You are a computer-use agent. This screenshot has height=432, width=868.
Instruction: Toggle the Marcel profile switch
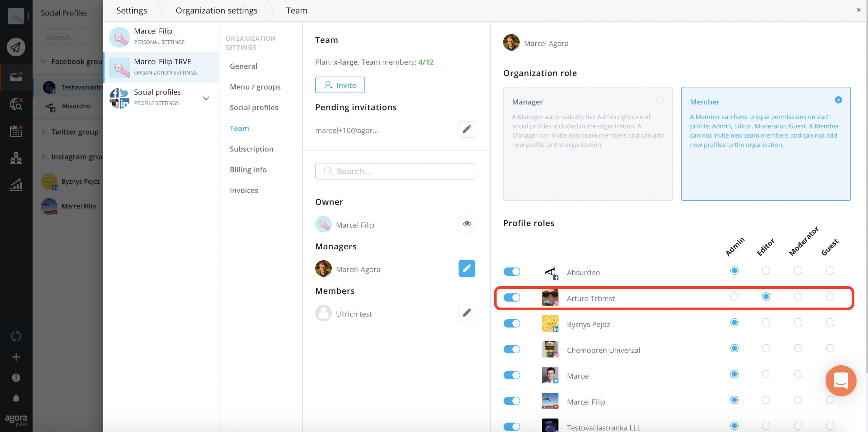pos(512,375)
